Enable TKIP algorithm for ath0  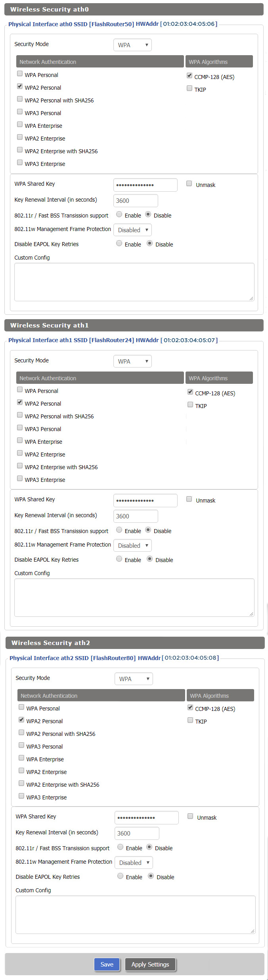point(190,88)
